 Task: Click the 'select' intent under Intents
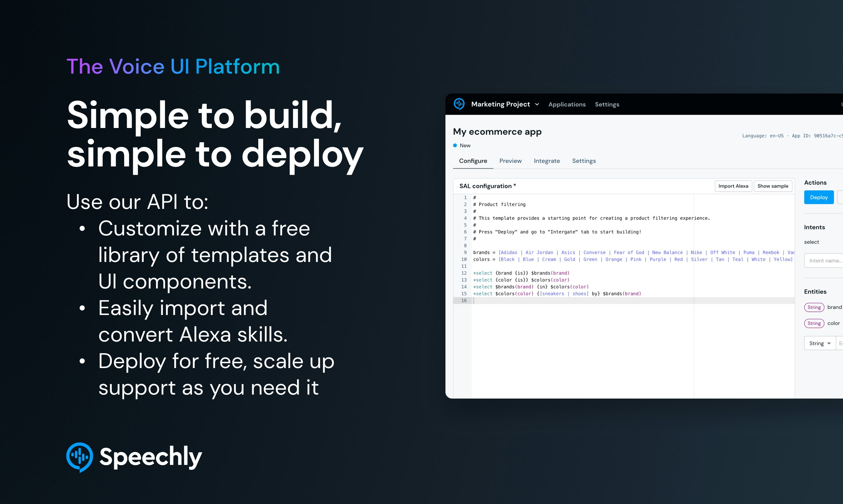[812, 242]
